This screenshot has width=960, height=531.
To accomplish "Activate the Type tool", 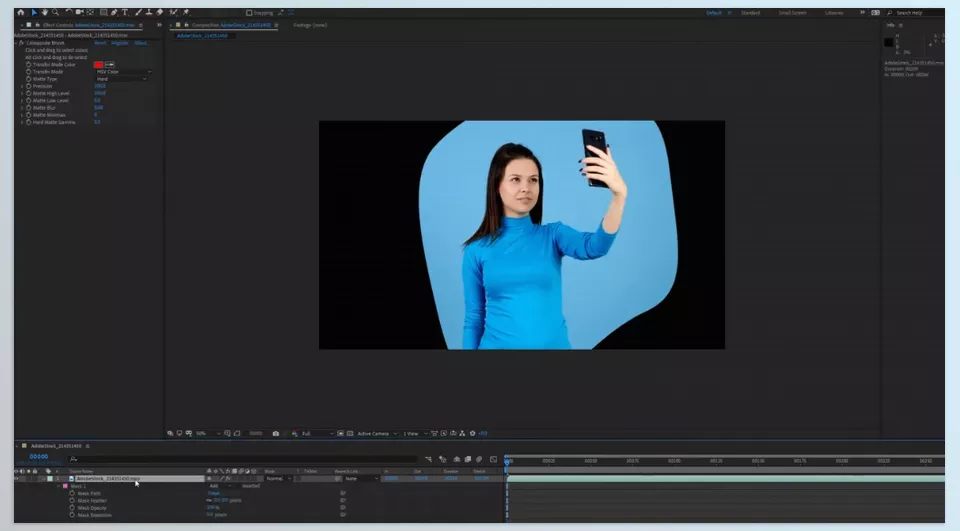I will (x=125, y=12).
